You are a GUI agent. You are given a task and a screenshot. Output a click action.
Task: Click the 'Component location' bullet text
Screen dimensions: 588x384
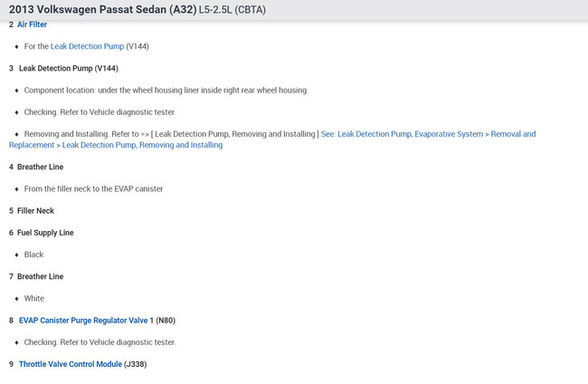click(165, 91)
